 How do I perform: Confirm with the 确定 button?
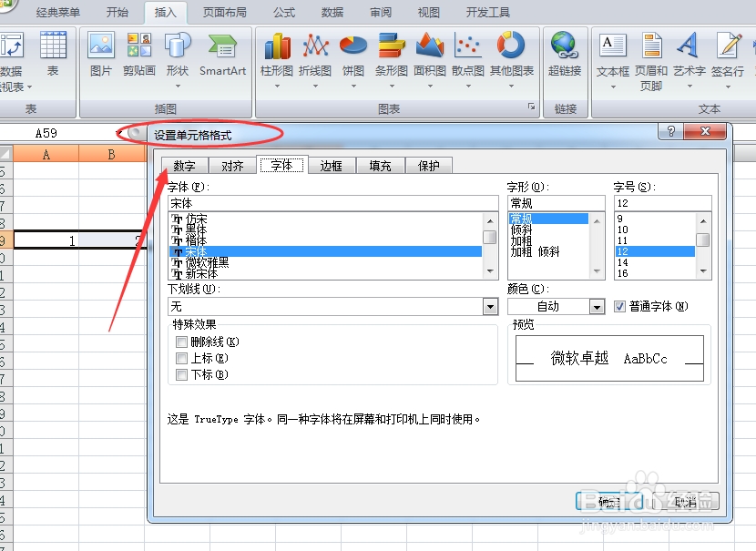pyautogui.click(x=609, y=502)
